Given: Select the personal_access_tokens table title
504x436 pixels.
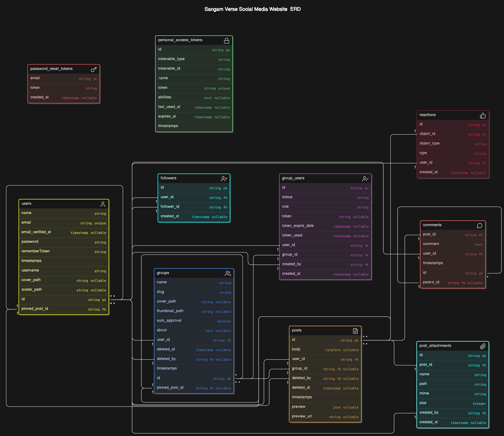Looking at the screenshot, I should pyautogui.click(x=180, y=40).
